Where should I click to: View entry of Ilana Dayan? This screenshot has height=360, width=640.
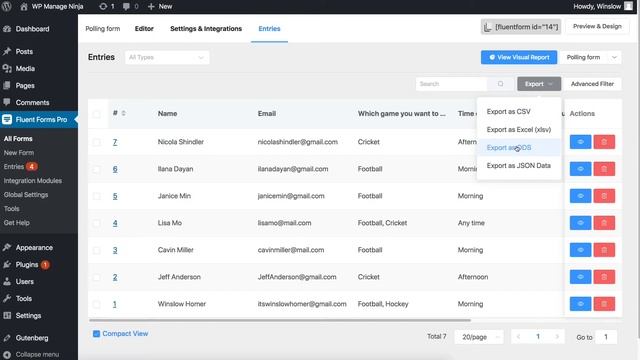(x=580, y=169)
